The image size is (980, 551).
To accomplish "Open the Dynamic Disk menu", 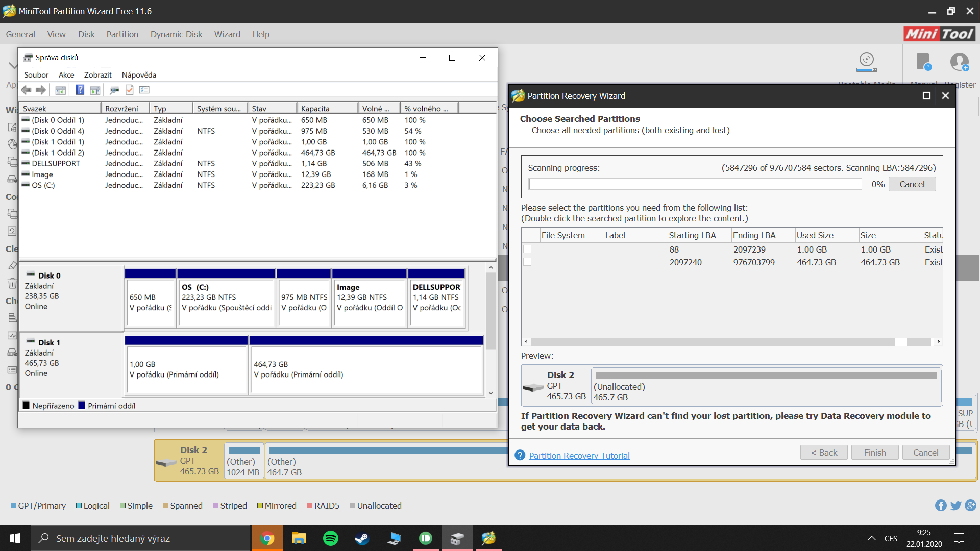I will (176, 34).
